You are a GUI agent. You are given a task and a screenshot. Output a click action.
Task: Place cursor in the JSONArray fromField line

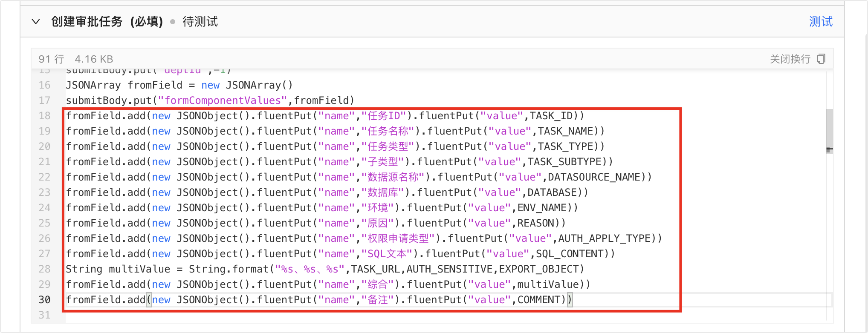coord(179,85)
